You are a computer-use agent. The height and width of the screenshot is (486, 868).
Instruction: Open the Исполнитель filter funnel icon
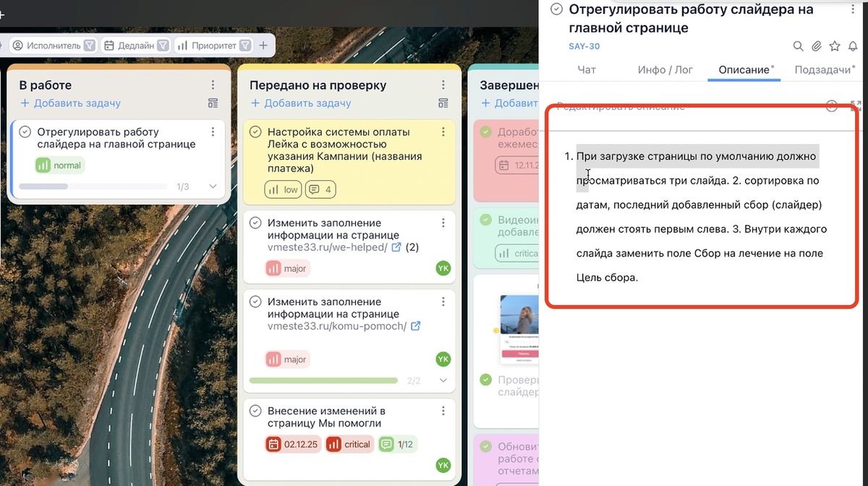[88, 45]
